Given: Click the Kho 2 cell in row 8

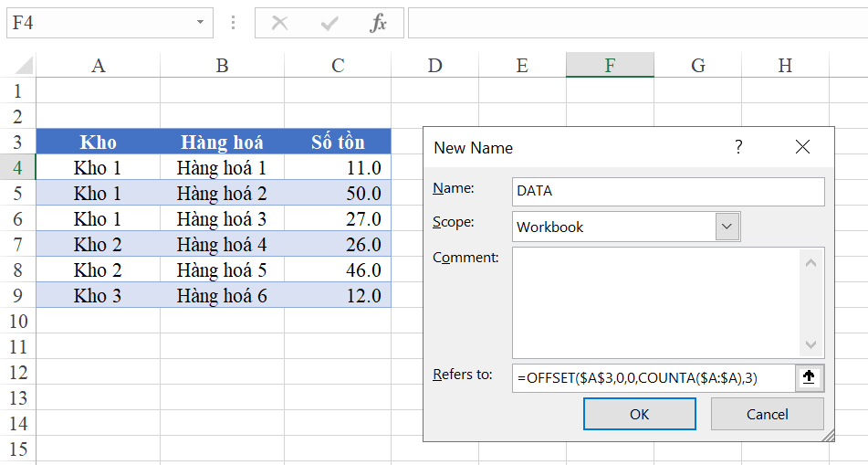Looking at the screenshot, I should (x=98, y=269).
